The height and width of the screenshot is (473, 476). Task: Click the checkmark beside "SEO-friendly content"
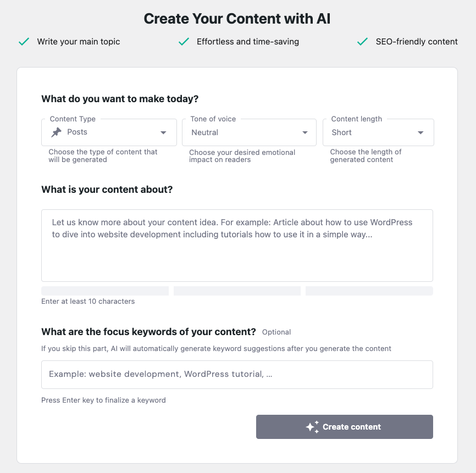tap(362, 41)
